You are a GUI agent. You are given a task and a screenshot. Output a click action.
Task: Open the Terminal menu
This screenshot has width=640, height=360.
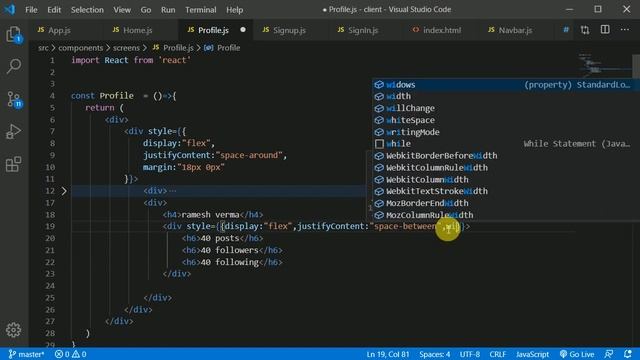pos(200,9)
